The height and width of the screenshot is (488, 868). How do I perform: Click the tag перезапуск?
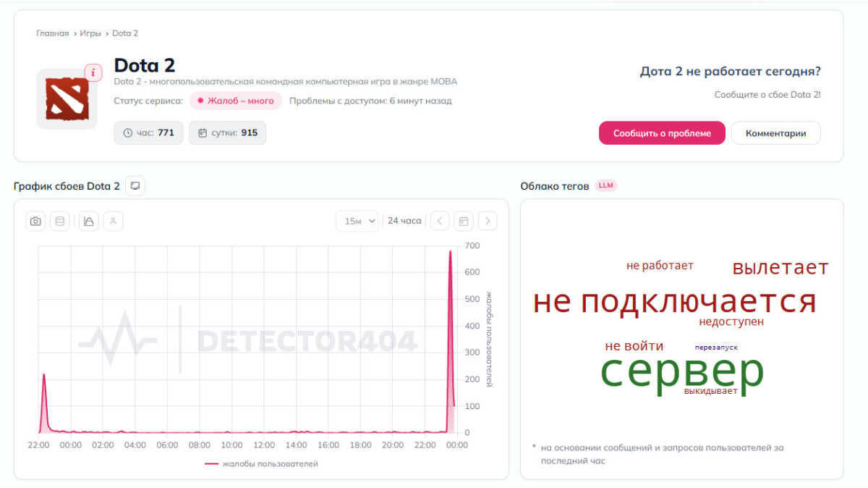coord(716,348)
